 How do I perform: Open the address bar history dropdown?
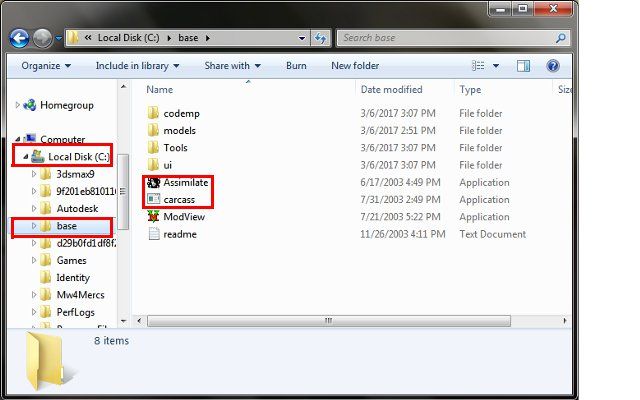[x=302, y=38]
